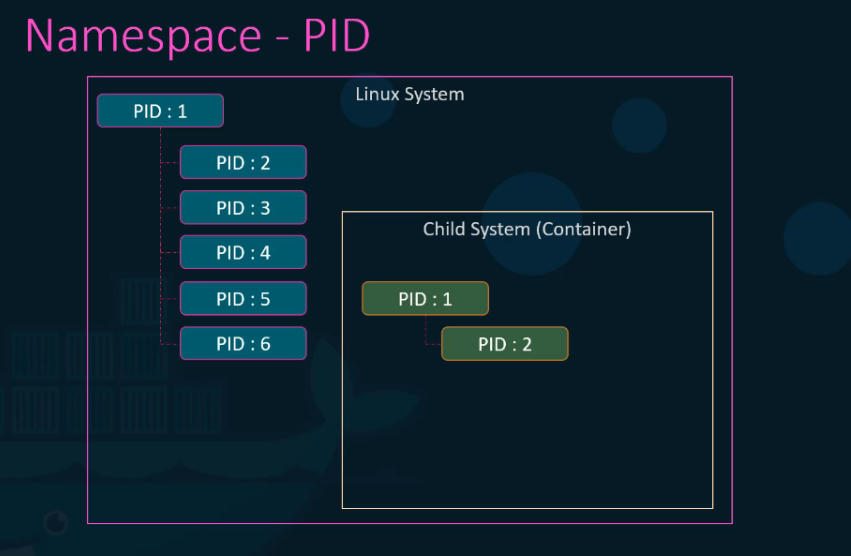This screenshot has width=851, height=556.
Task: Select the green 'PID : 1' container box
Action: tap(426, 299)
